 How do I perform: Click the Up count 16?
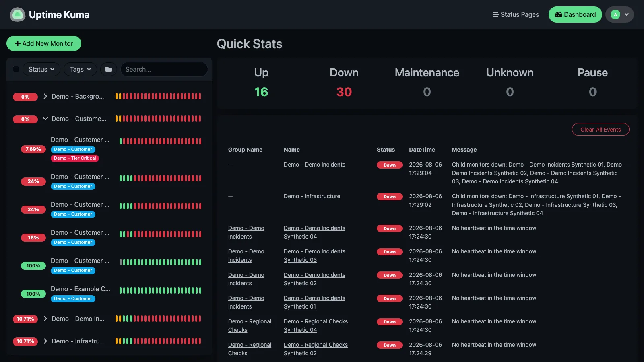[x=261, y=92]
